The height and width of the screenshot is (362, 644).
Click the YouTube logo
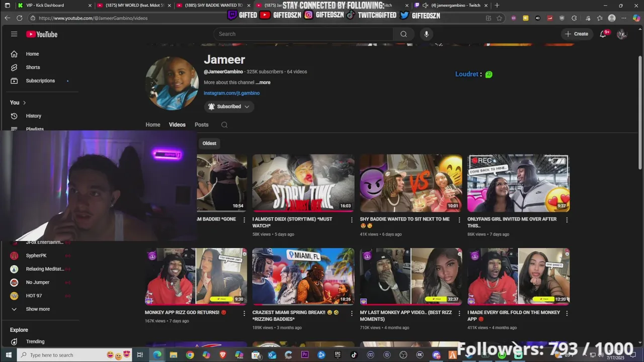(42, 34)
